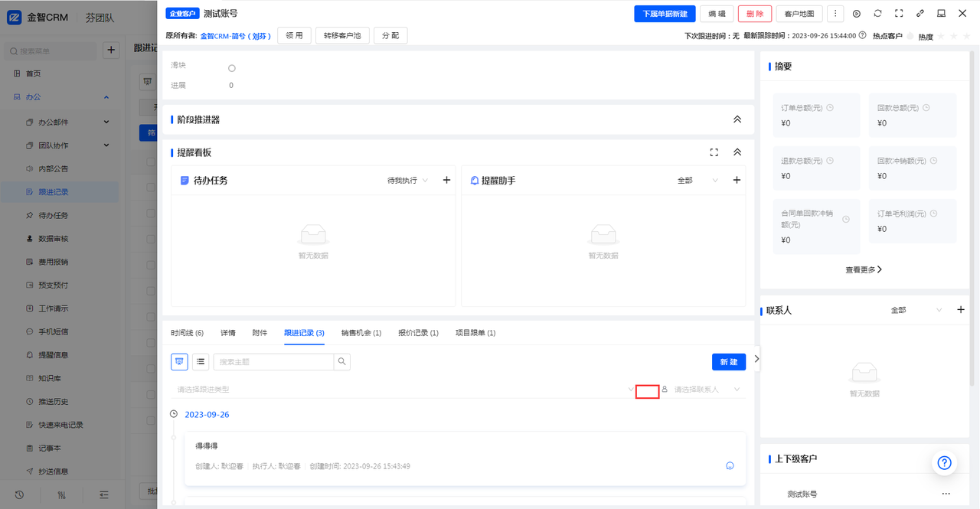Click sliders settings icon at sidebar bottom
980x509 pixels.
[62, 494]
